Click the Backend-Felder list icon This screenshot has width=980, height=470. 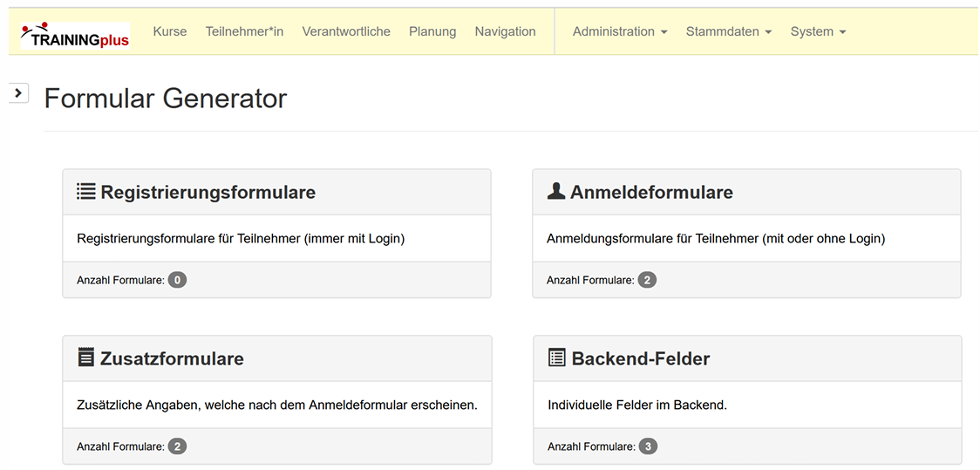556,358
